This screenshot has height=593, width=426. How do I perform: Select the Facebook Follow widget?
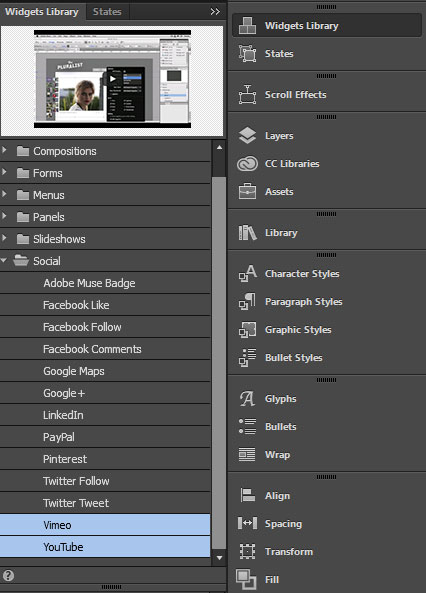(105, 327)
